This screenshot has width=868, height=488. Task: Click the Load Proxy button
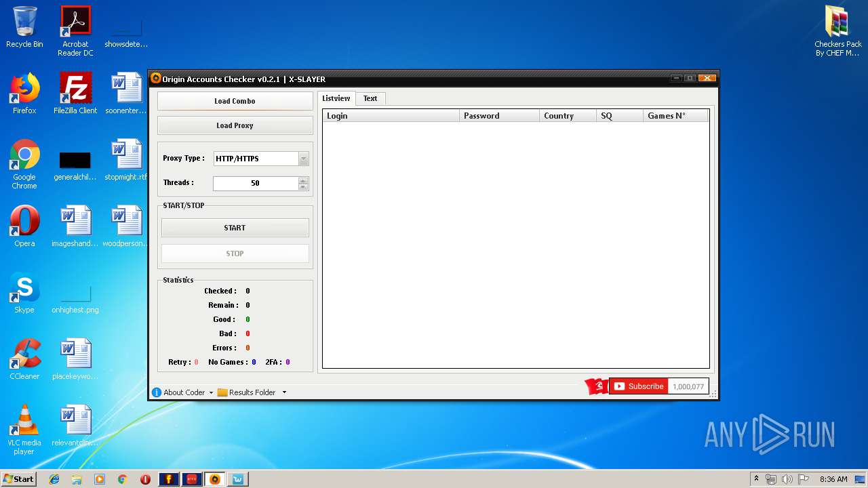click(x=235, y=125)
